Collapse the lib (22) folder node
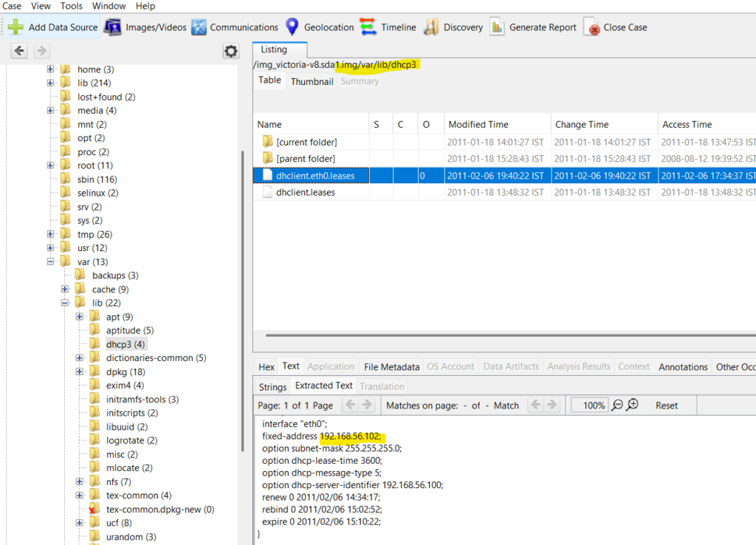Viewport: 756px width, 545px height. [x=65, y=303]
